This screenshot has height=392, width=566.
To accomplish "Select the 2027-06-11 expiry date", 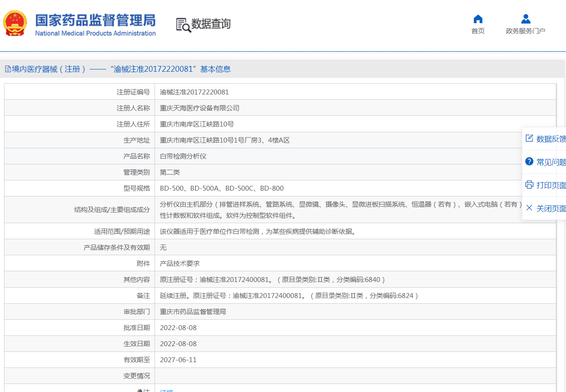I will click(178, 359).
